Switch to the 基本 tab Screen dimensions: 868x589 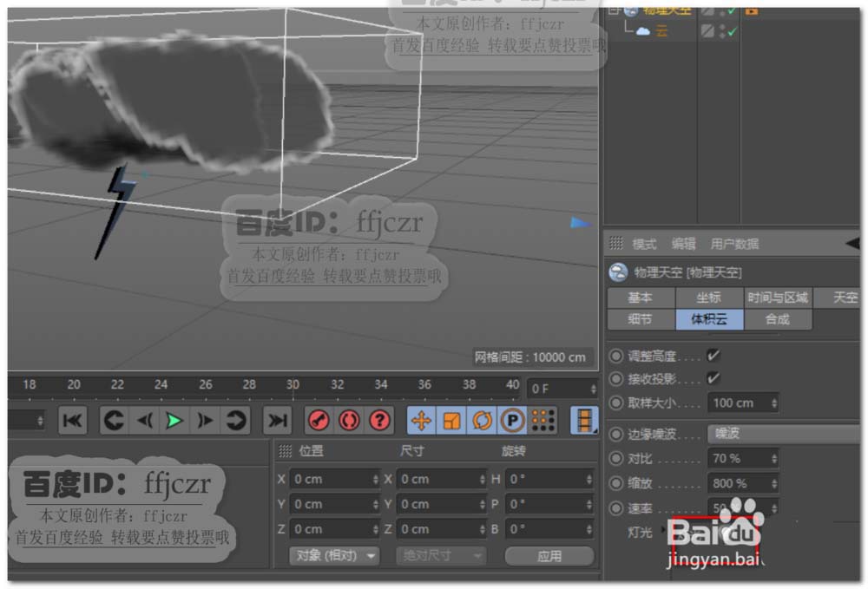click(641, 298)
